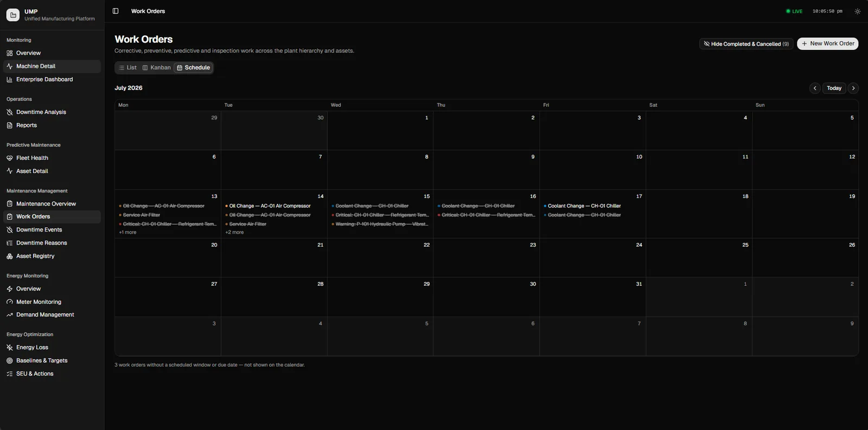Open Downtime Events page
Screen dimensions: 868x430
pyautogui.click(x=52, y=230)
